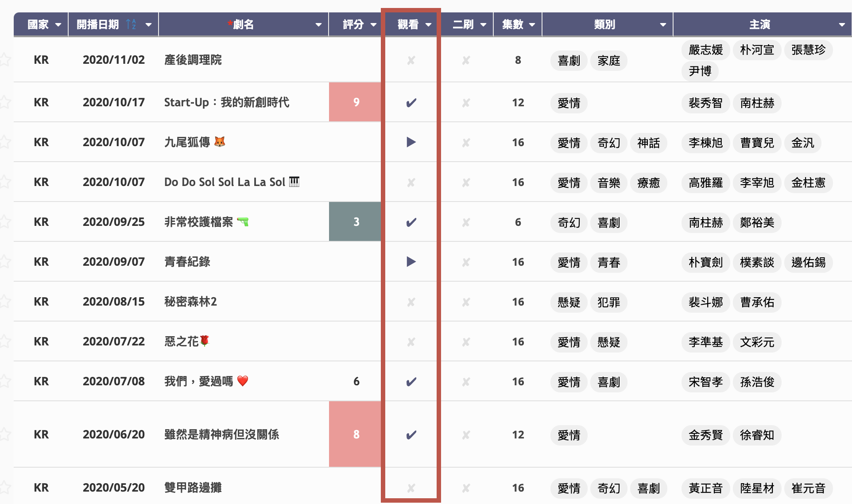Click the 青春 genre tag
The height and width of the screenshot is (504, 852).
click(609, 263)
